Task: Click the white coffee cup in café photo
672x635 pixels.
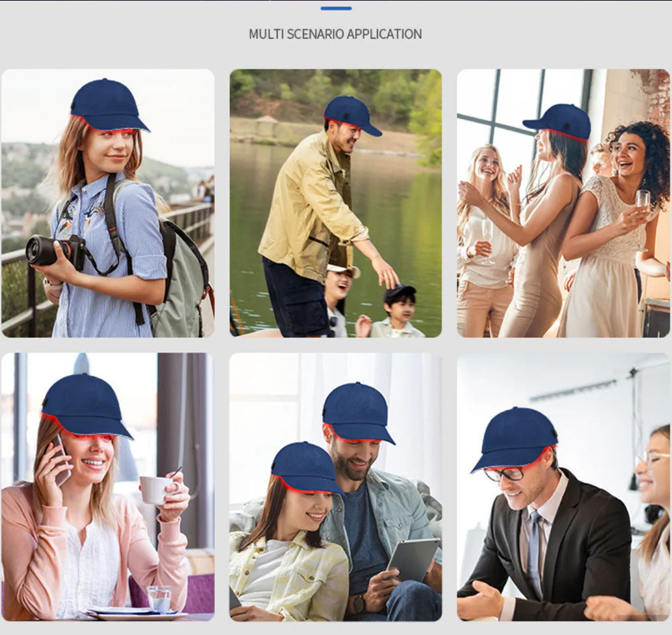Action: pyautogui.click(x=153, y=490)
